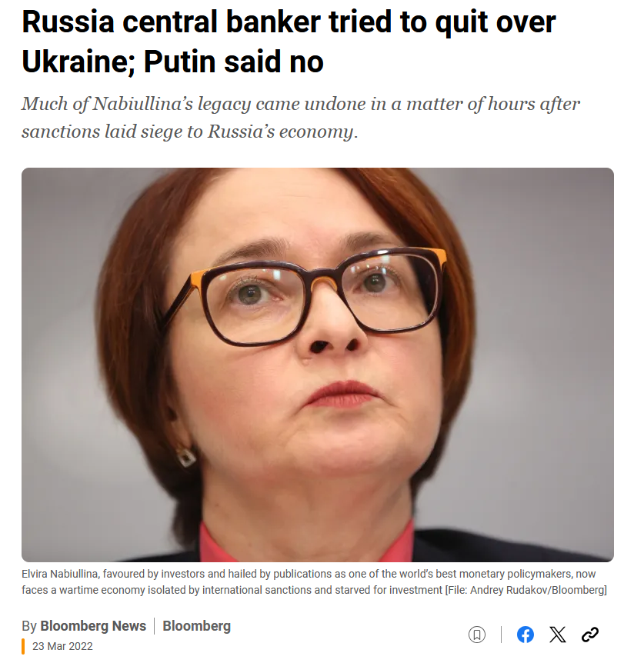Save the article with the bookmark icon
Image resolution: width=644 pixels, height=663 pixels.
click(x=476, y=635)
